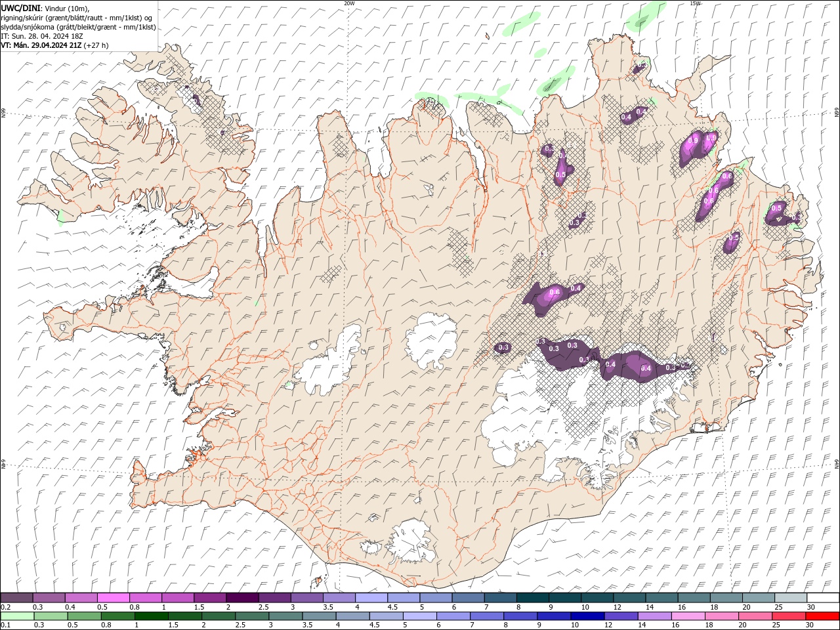The image size is (840, 630).
Task: Pick the darkest purple 2 swatch in purple scale
Action: pyautogui.click(x=241, y=597)
